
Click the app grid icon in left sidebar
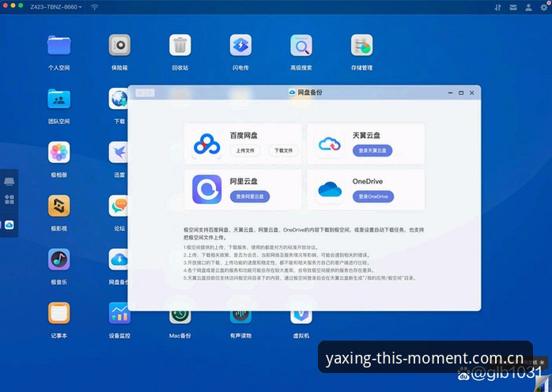click(x=9, y=199)
